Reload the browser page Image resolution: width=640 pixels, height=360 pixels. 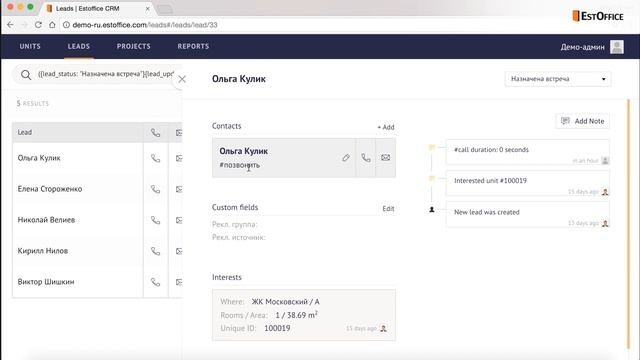click(x=38, y=25)
